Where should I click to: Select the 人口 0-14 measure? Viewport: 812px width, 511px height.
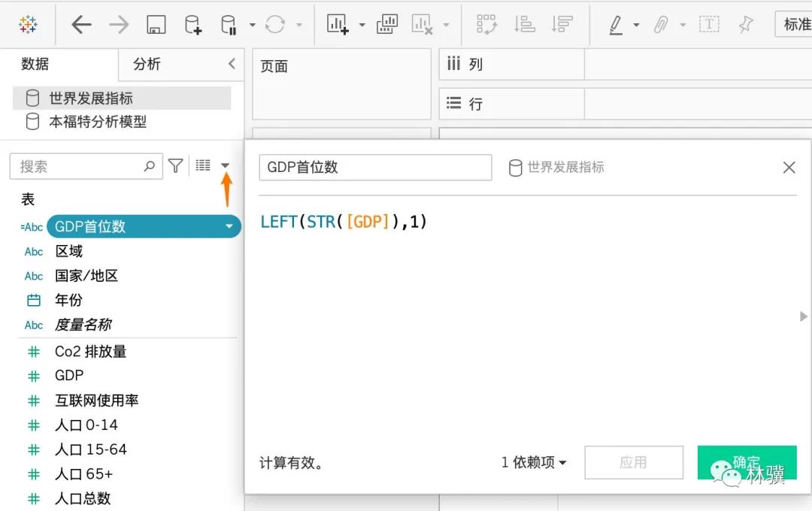tap(86, 425)
